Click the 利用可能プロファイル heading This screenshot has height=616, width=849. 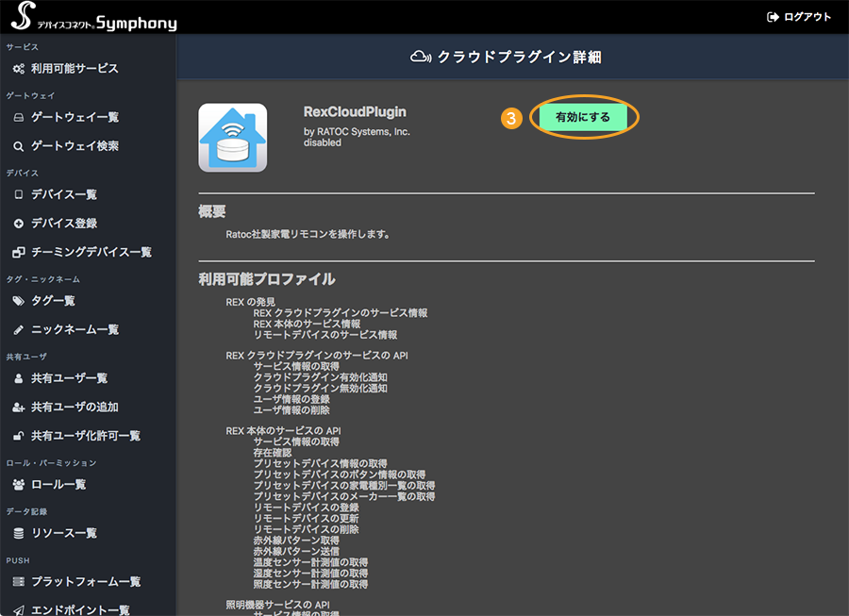tap(266, 279)
